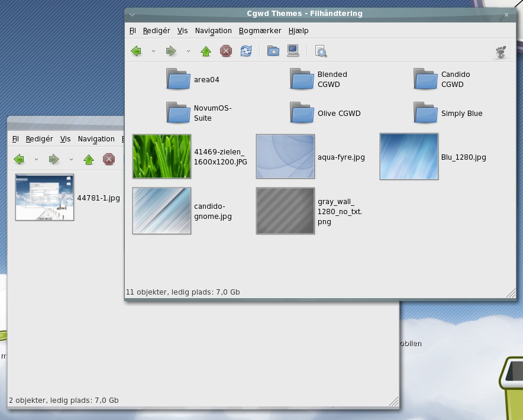Image resolution: width=523 pixels, height=420 pixels.
Task: Open forward history dropdown in background window
Action: (x=71, y=160)
